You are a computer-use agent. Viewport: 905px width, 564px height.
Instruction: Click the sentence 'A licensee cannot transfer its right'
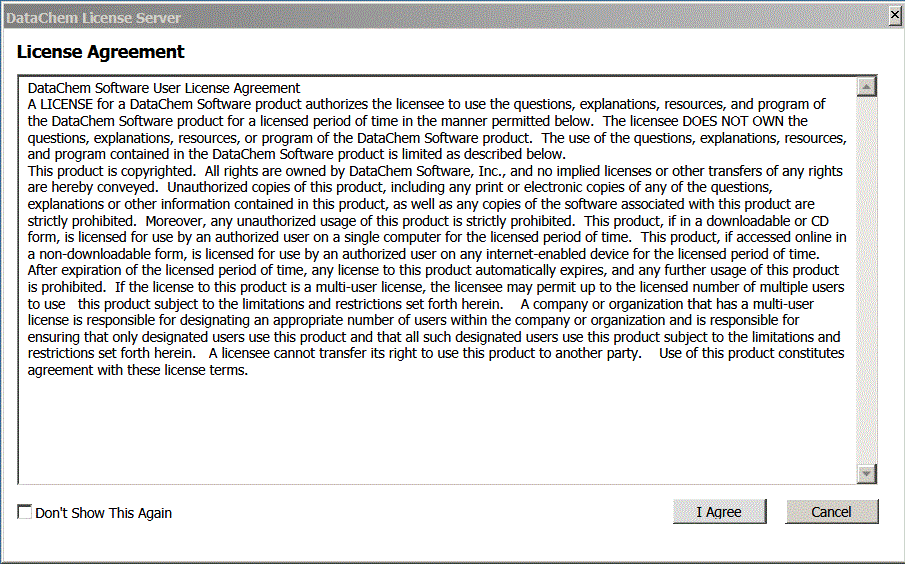[425, 353]
